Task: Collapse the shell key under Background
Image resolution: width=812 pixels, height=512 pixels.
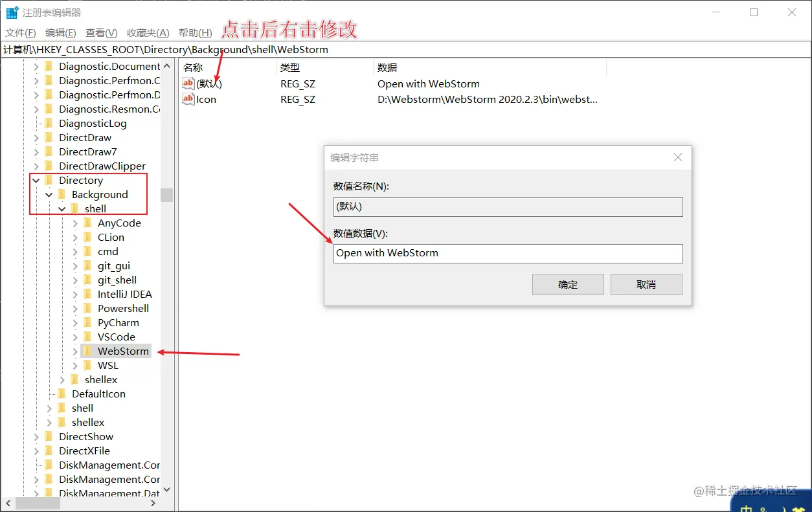Action: click(62, 208)
